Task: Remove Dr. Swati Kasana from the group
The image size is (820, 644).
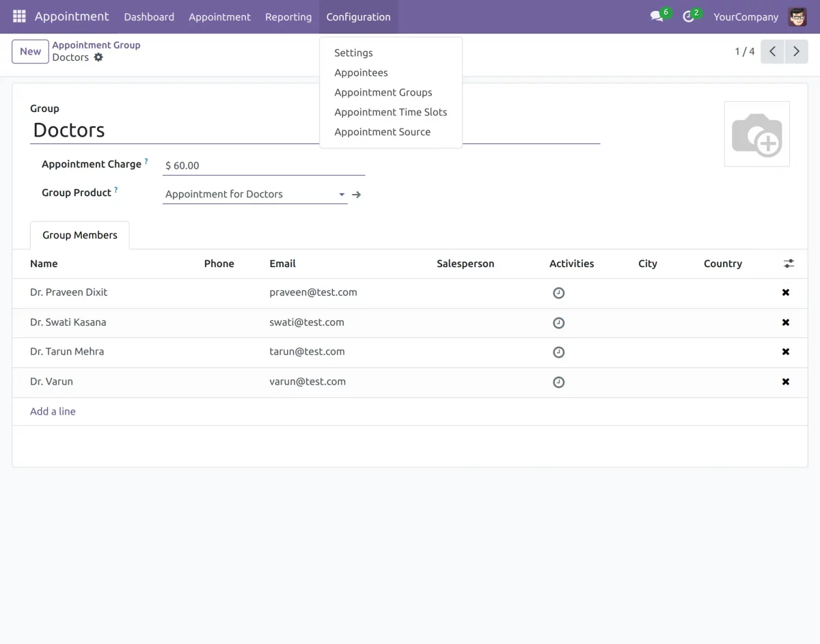Action: click(785, 322)
